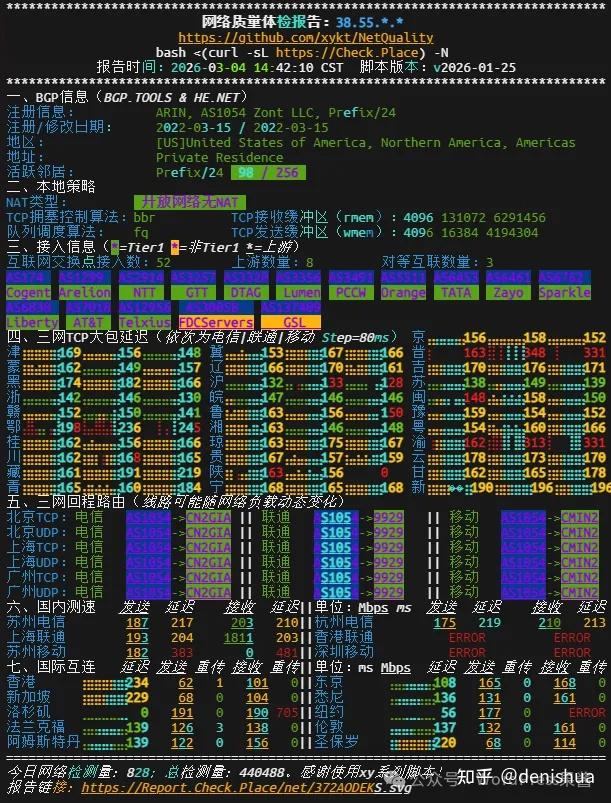Image resolution: width=611 pixels, height=803 pixels.
Task: Click the CMIN2 badge in the 上海TCP row
Action: point(579,547)
